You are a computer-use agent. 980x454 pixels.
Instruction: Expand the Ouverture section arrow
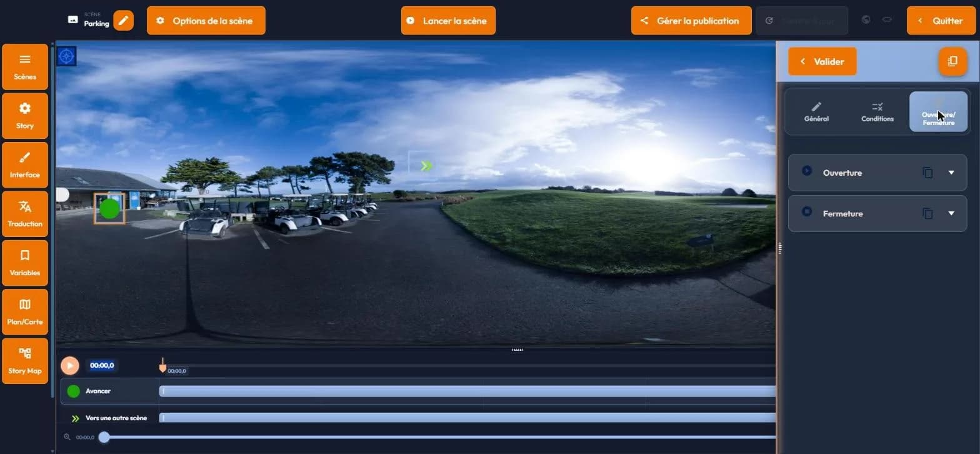(x=951, y=173)
